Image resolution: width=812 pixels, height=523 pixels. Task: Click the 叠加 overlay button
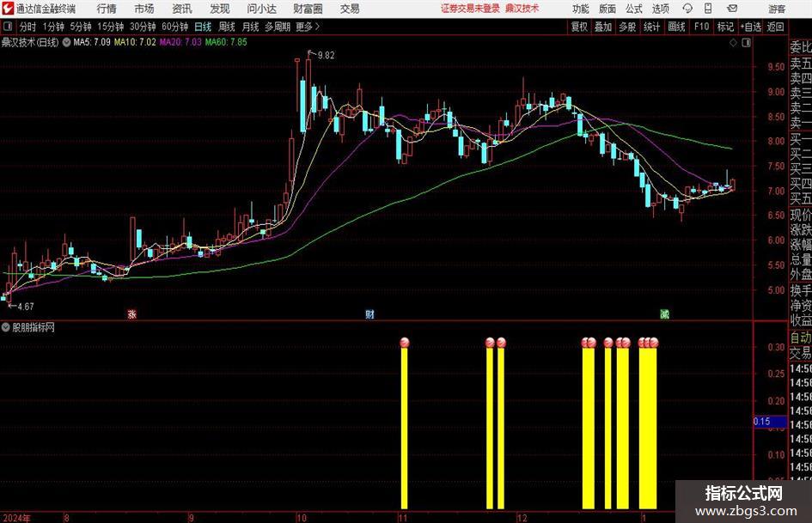click(x=603, y=27)
